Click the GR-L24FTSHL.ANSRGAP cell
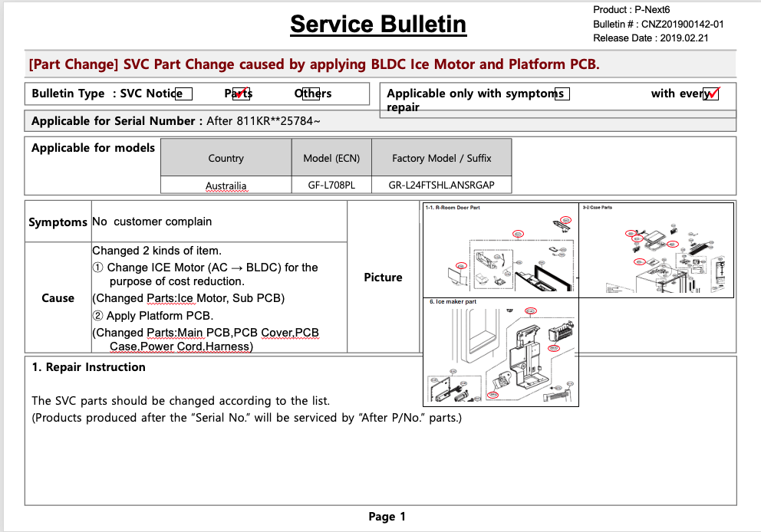This screenshot has width=761, height=532. [x=441, y=186]
